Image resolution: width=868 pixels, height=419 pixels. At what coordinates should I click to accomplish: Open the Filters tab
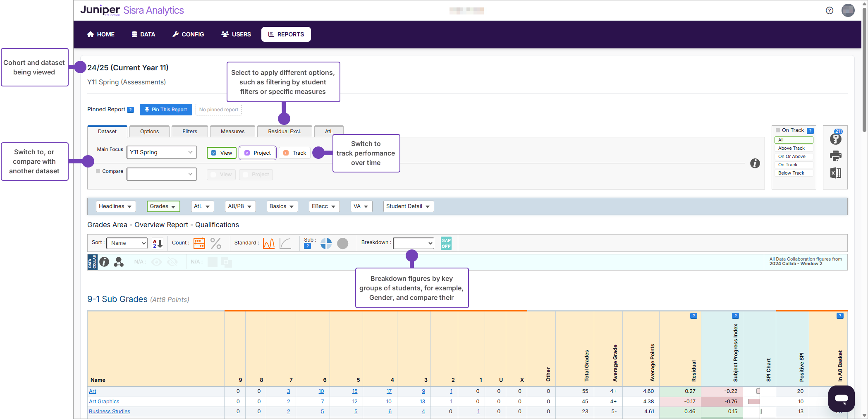coord(189,131)
